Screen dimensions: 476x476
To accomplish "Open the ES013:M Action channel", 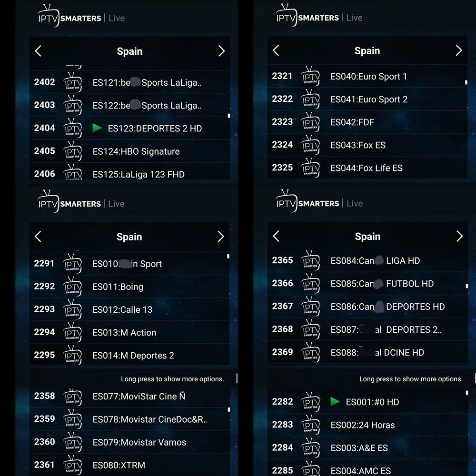I will click(x=124, y=333).
